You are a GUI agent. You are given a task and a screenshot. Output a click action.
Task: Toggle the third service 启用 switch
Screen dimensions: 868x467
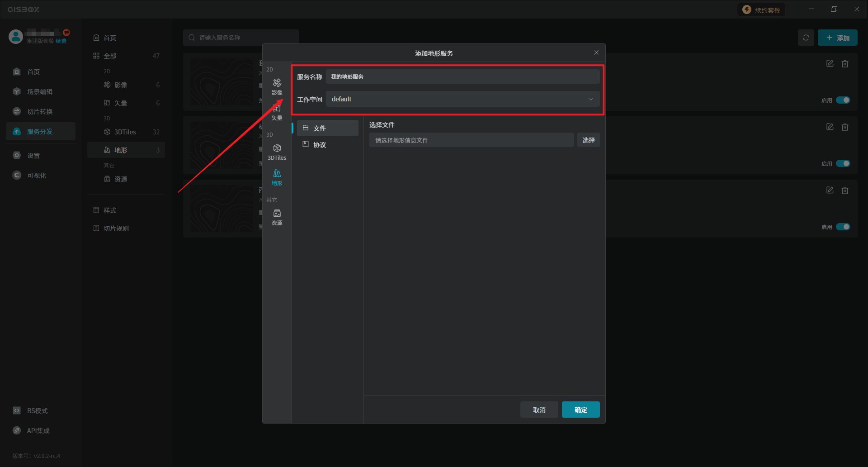(843, 227)
